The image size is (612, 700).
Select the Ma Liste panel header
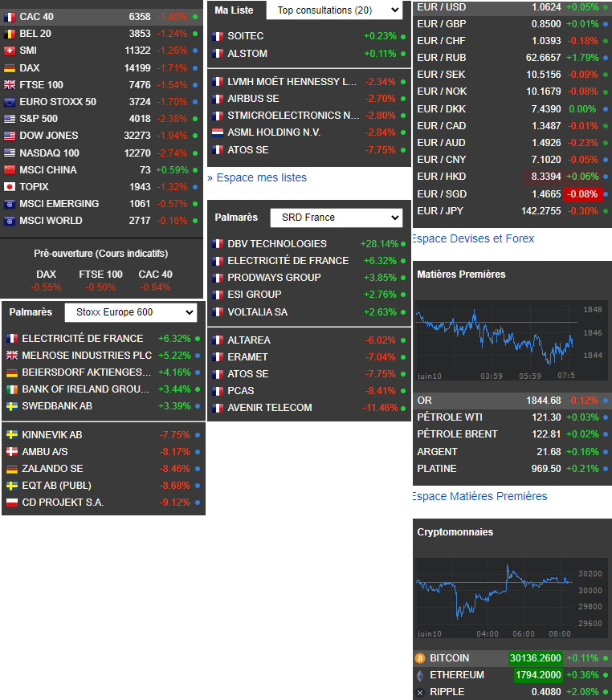(x=234, y=10)
